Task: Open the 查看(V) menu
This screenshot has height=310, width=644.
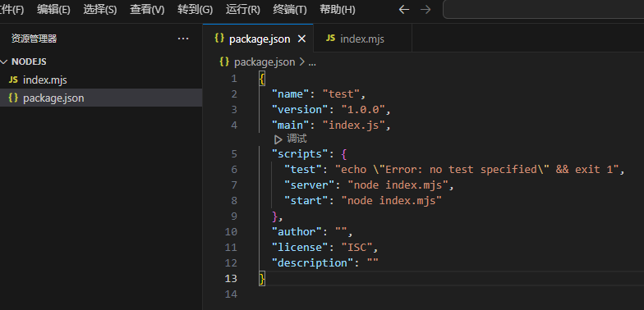Action: click(x=147, y=10)
